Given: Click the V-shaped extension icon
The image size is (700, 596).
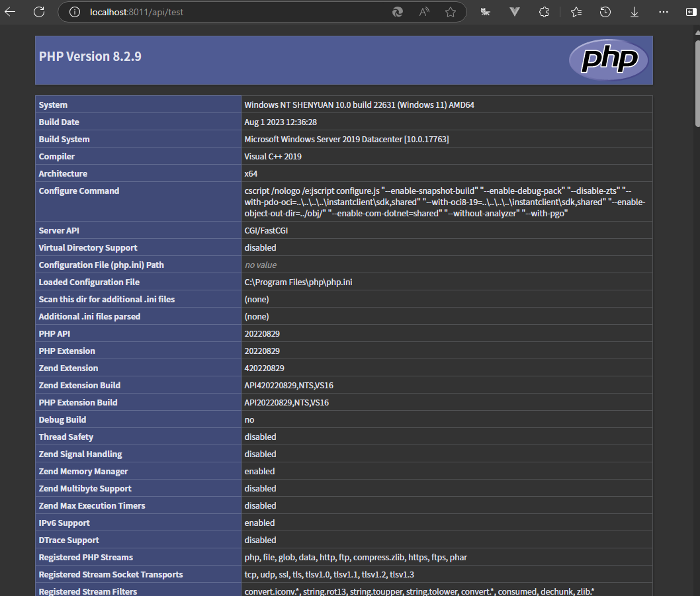Looking at the screenshot, I should pos(515,12).
